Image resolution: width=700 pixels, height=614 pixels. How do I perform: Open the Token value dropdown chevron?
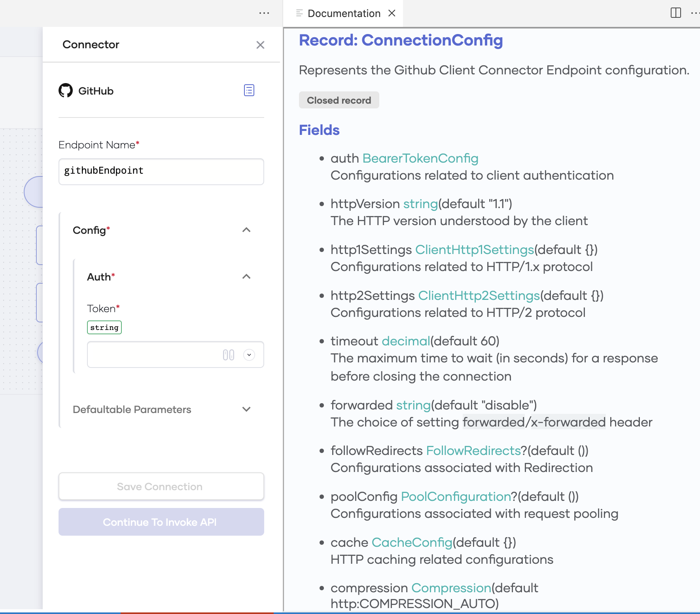249,355
